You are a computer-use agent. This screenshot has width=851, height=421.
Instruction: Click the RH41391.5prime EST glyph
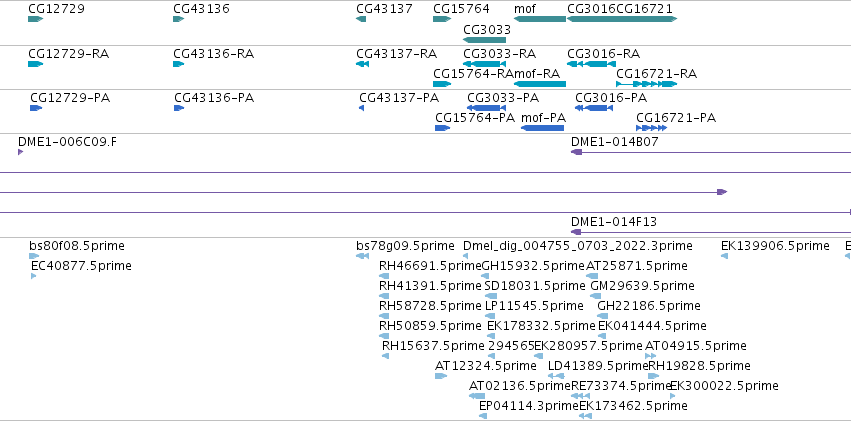[x=384, y=296]
